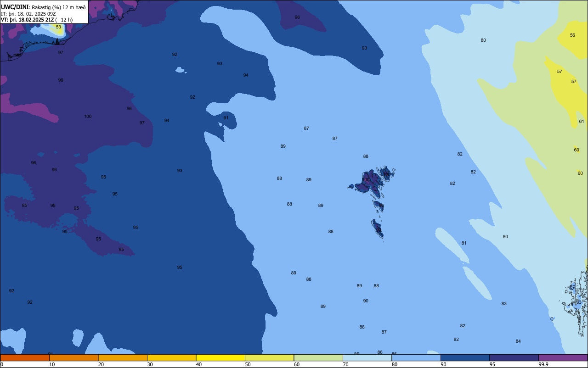Click the title text 'UWC/DINI: Rakastig (%) í 2 m hæð'
The height and width of the screenshot is (368, 588).
tap(43, 7)
